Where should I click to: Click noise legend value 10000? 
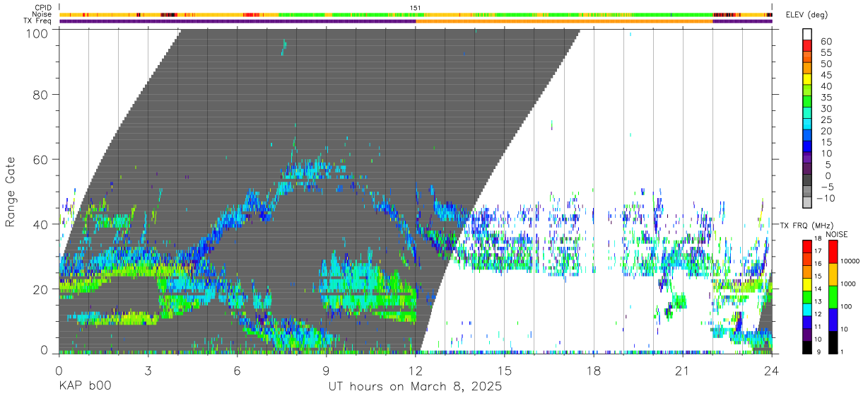(x=850, y=260)
